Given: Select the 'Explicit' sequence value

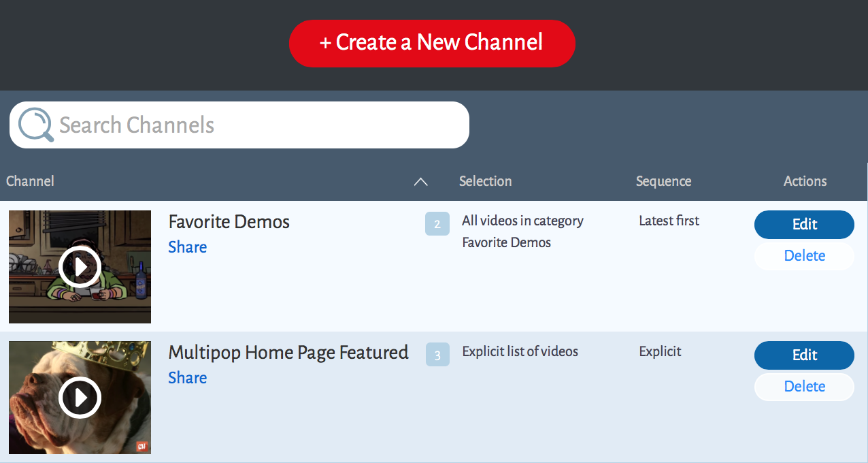Looking at the screenshot, I should (660, 351).
